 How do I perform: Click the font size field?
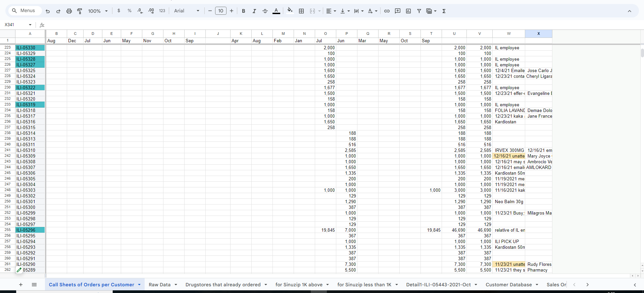click(221, 11)
